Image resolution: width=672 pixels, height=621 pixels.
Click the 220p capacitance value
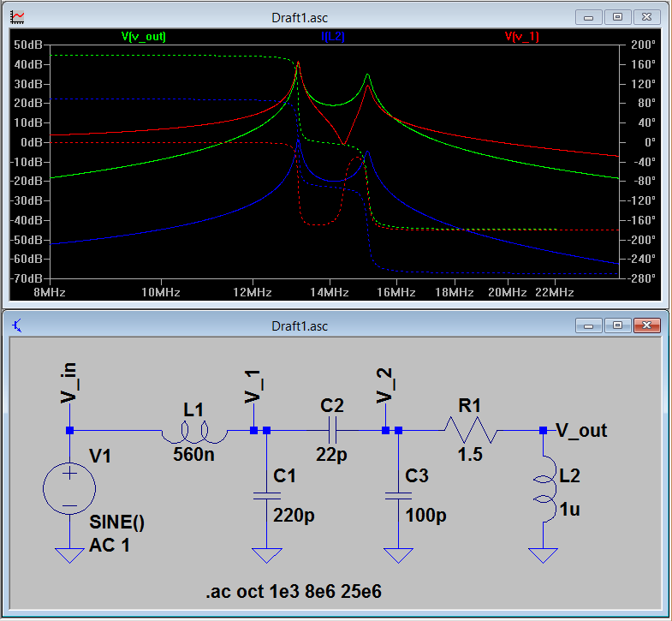[x=294, y=516]
